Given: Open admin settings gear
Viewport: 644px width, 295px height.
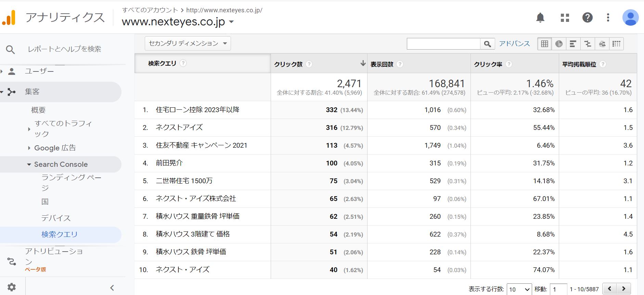Looking at the screenshot, I should [x=12, y=287].
